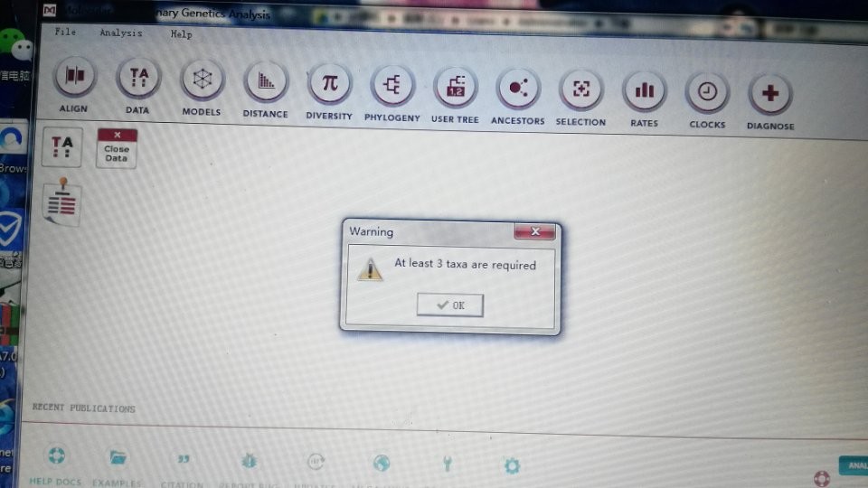Click the CITATION quotes icon

tap(184, 459)
